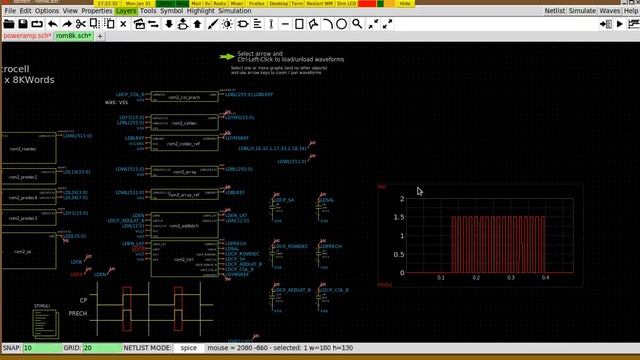640x360 pixels.
Task: Open the View menu
Action: coord(70,11)
